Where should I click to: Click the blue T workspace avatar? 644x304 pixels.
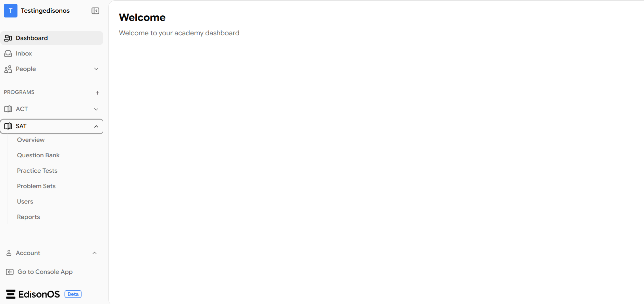pyautogui.click(x=11, y=11)
